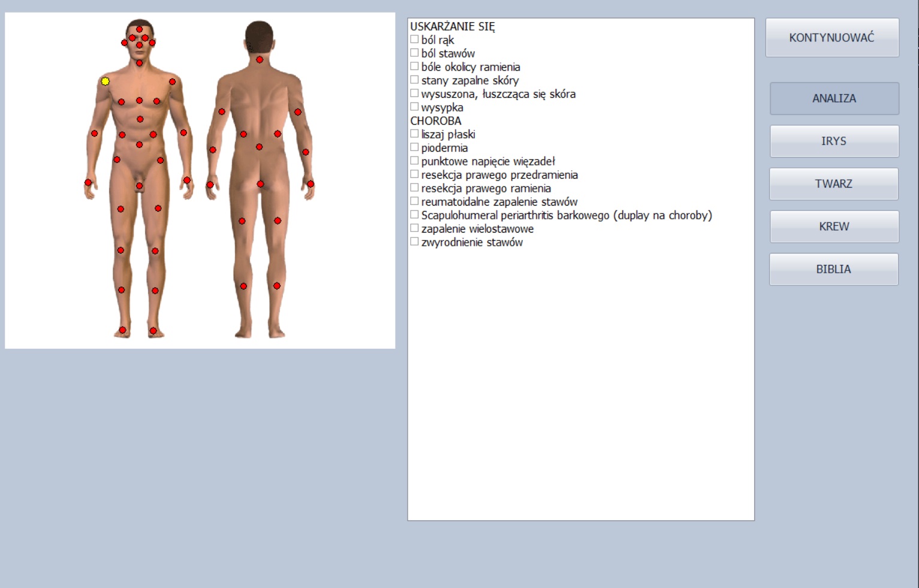
Task: Tick 'reumatoidalne zapalenie stawów' checkbox
Action: (x=414, y=201)
